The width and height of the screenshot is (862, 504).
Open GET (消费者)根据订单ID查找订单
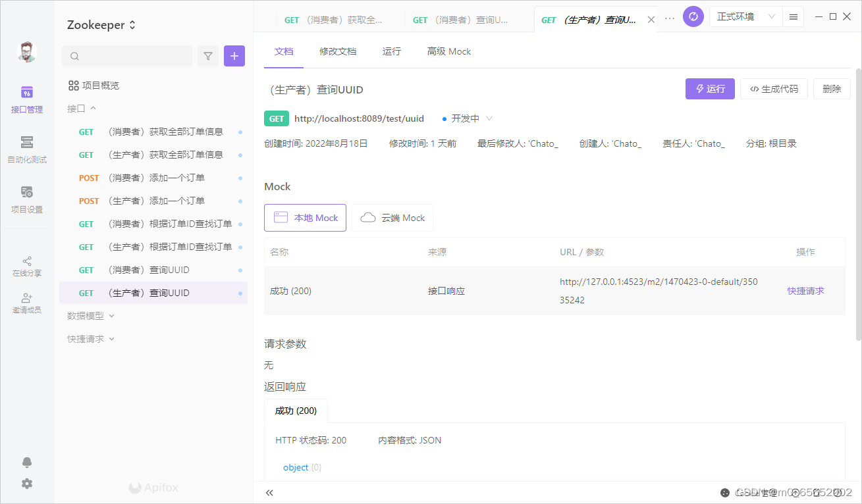(153, 224)
